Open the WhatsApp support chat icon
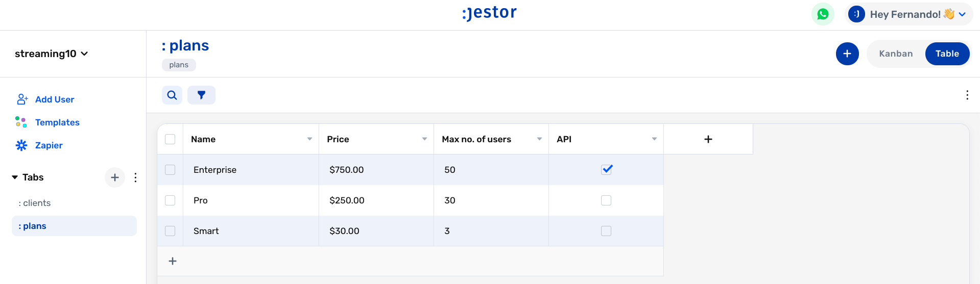Image resolution: width=980 pixels, height=284 pixels. (823, 14)
